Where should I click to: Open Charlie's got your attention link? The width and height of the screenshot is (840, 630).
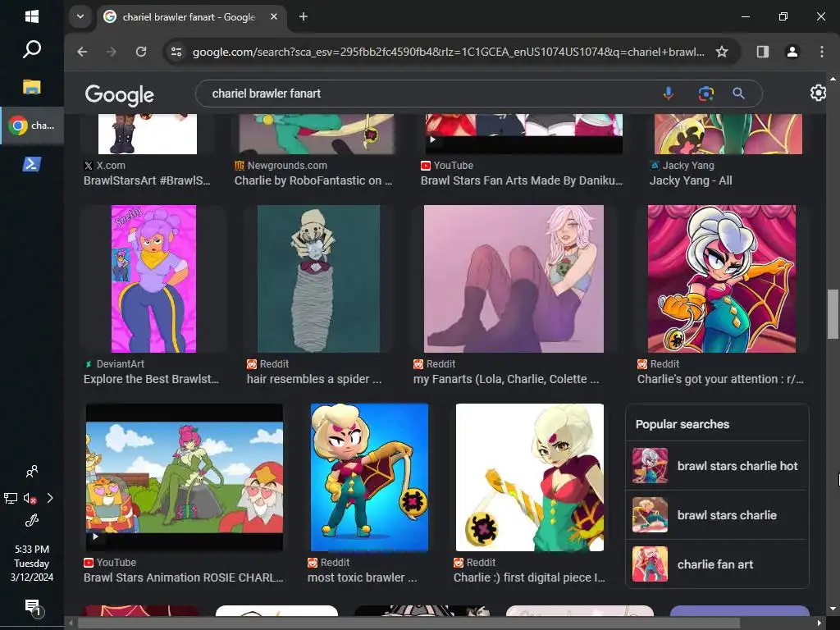click(720, 379)
